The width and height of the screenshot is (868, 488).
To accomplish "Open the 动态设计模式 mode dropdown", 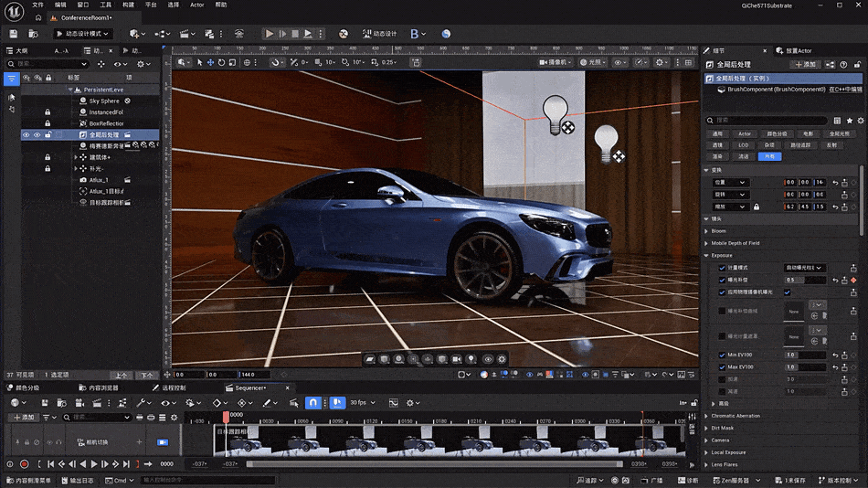I will [x=82, y=34].
